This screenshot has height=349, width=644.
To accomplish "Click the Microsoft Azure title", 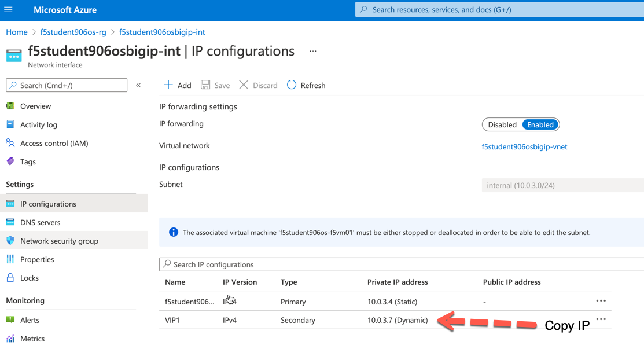I will [x=65, y=10].
